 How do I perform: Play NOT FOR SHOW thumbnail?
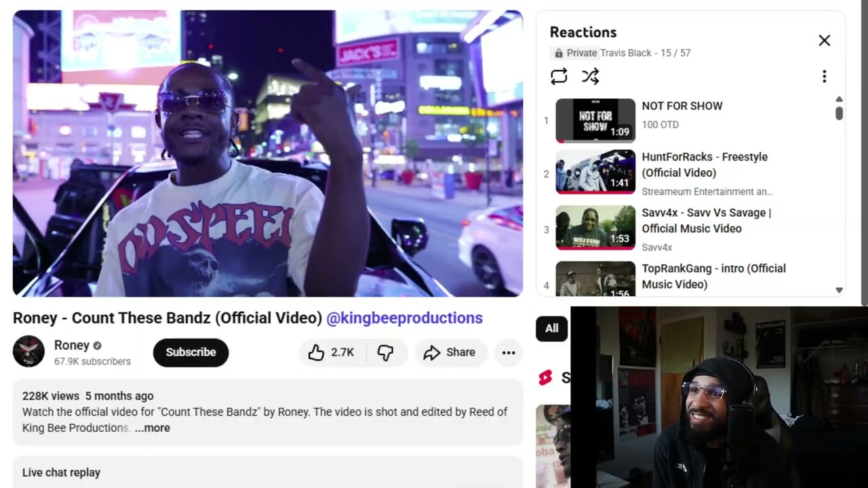(x=595, y=121)
